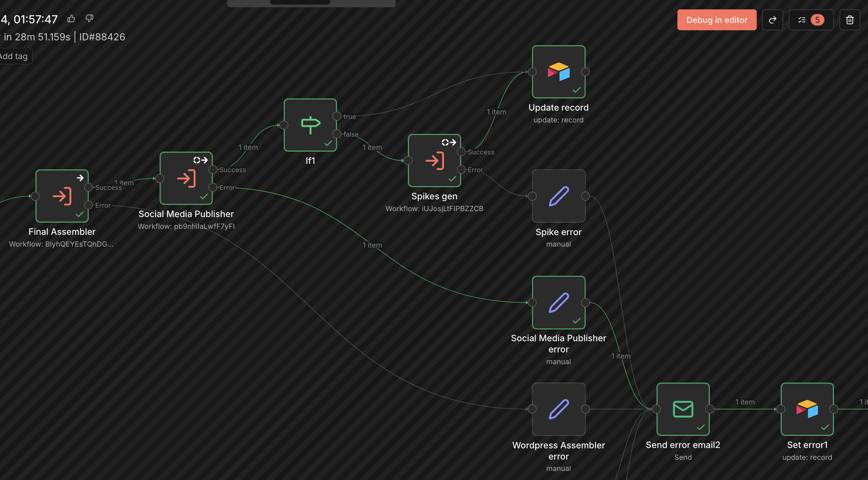
Task: Select the If1 signpost node
Action: tap(310, 125)
